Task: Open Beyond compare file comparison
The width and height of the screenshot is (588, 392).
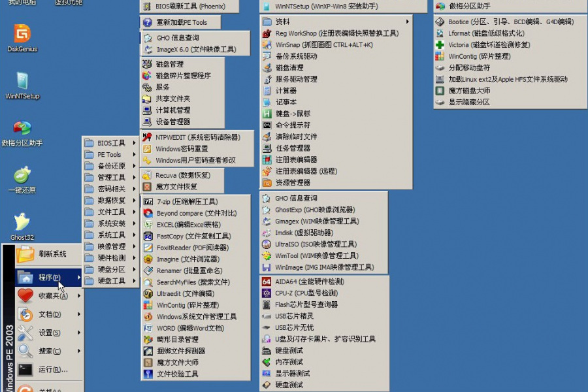Action: [x=195, y=213]
